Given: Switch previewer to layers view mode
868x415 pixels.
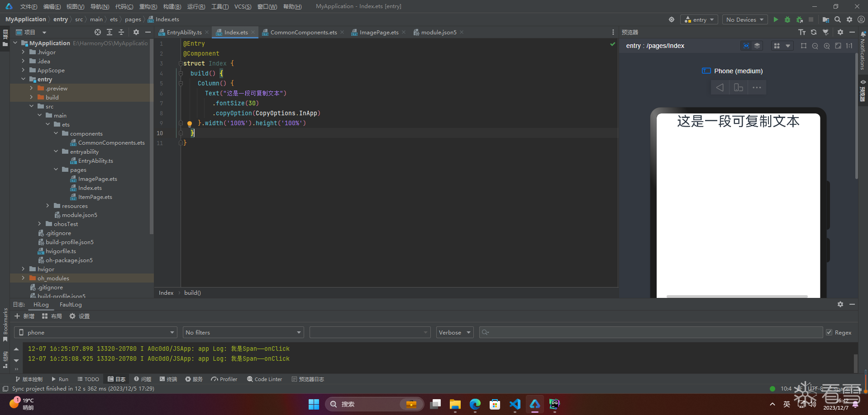Looking at the screenshot, I should 757,46.
